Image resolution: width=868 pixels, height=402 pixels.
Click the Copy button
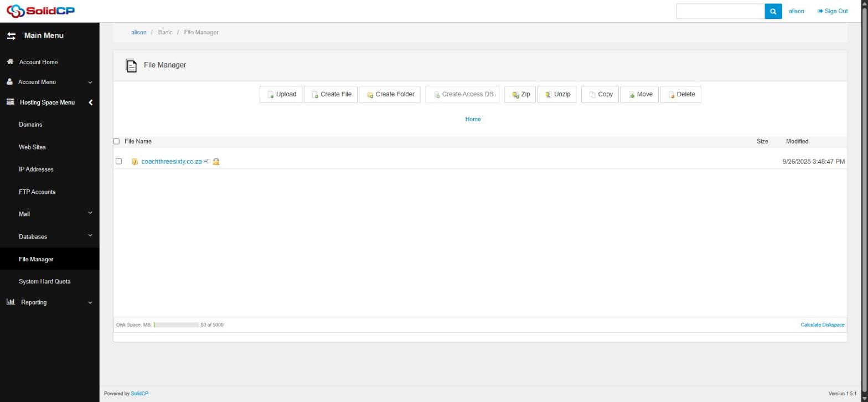point(600,94)
